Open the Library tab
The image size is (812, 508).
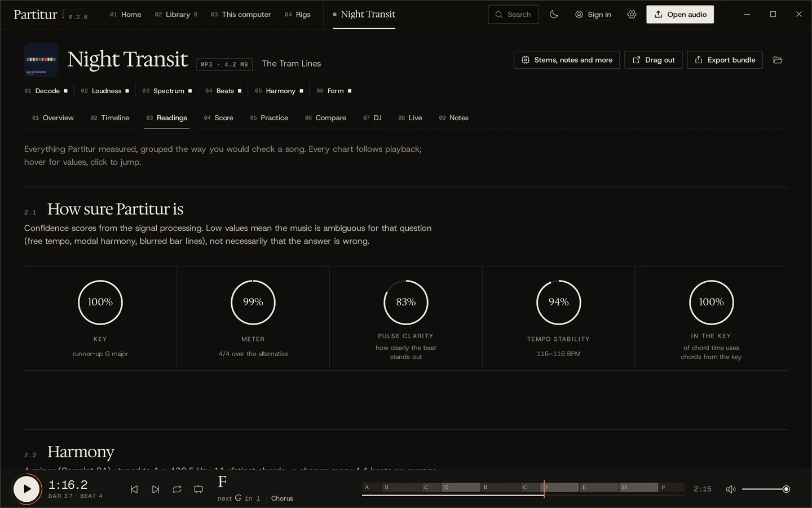point(176,15)
